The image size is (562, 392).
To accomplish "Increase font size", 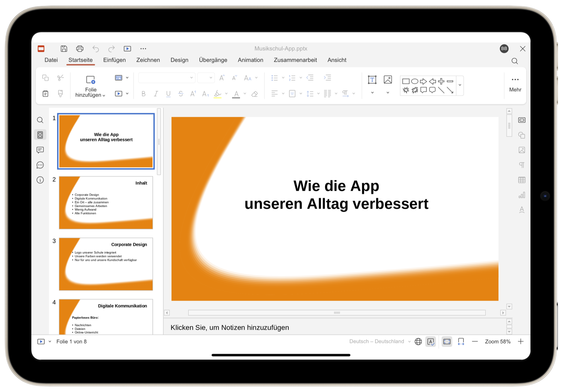I will (222, 78).
